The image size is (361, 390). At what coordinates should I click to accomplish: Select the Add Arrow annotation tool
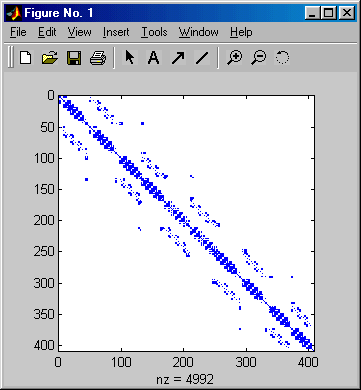coord(178,58)
